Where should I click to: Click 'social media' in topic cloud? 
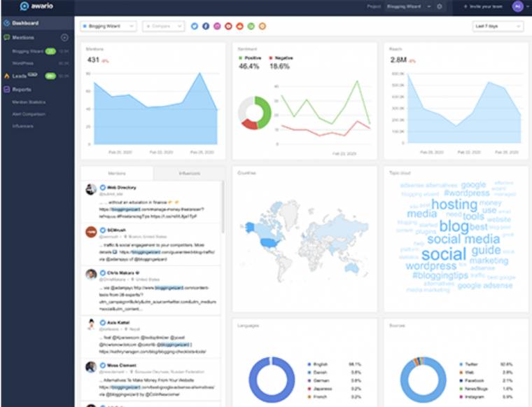[x=463, y=239]
